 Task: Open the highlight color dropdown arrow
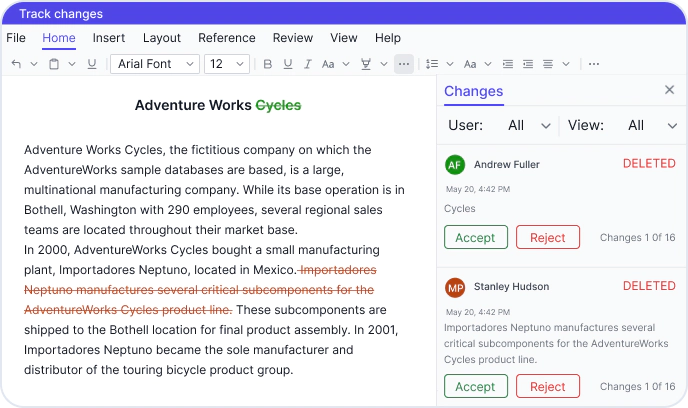pyautogui.click(x=384, y=64)
